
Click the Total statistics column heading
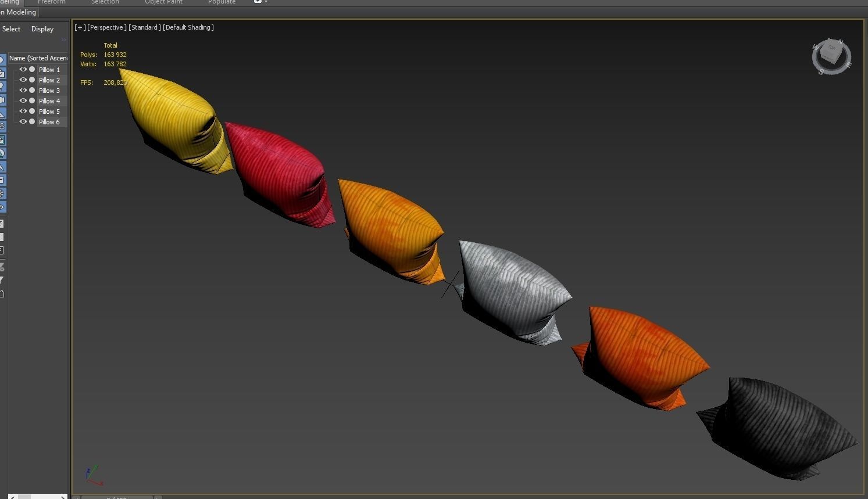(110, 45)
